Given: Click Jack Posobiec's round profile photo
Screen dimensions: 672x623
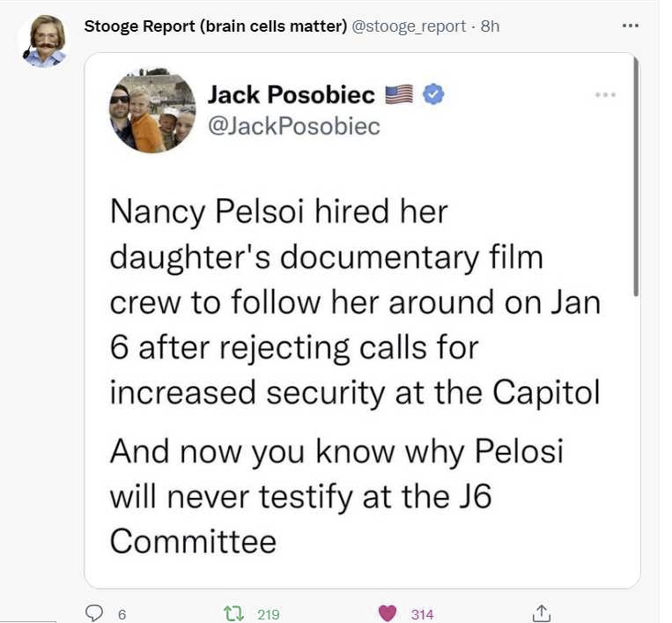Looking at the screenshot, I should point(152,108).
